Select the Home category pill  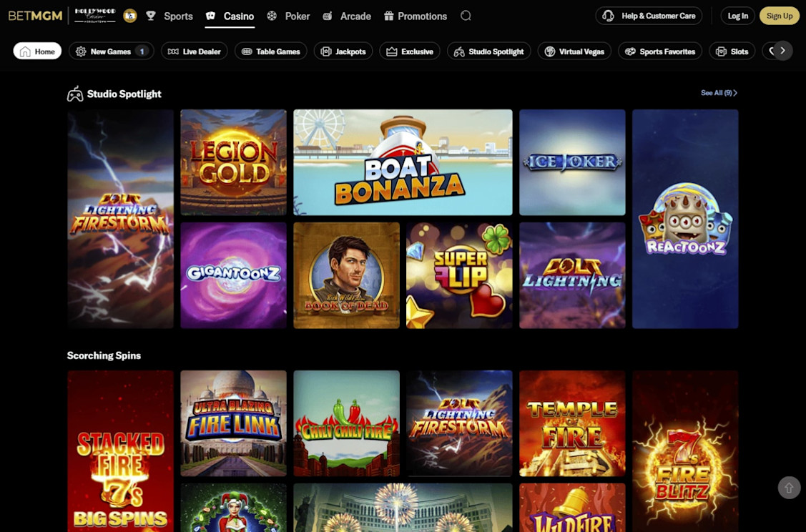[x=37, y=51]
